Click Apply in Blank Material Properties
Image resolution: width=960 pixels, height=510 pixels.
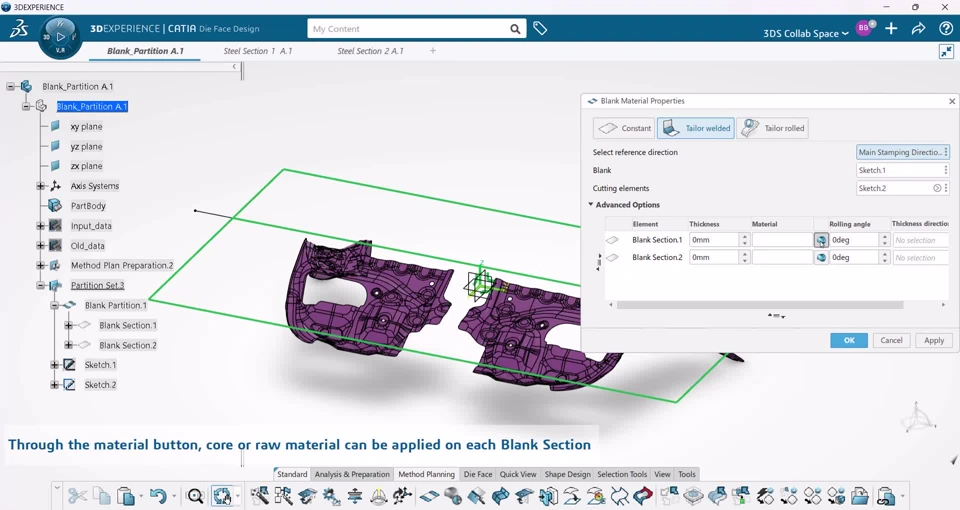pos(934,340)
